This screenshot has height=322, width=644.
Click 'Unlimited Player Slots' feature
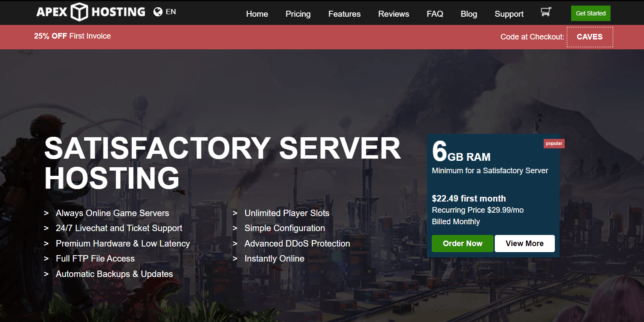287,213
